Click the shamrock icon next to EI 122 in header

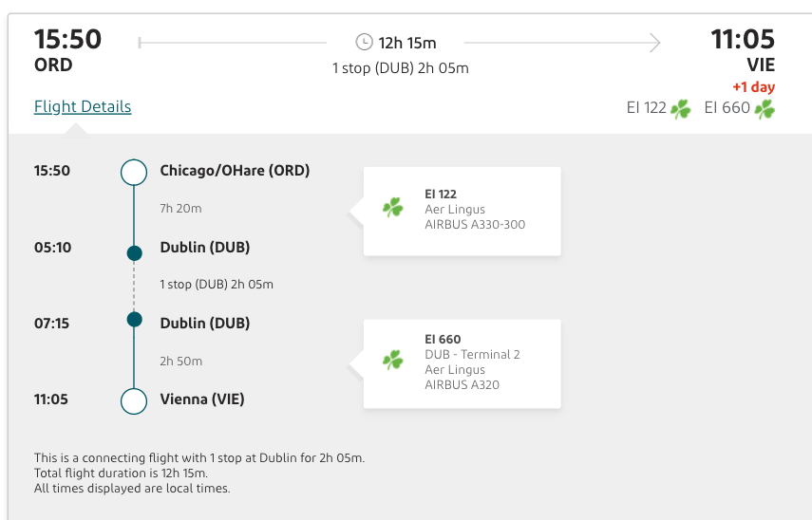681,108
